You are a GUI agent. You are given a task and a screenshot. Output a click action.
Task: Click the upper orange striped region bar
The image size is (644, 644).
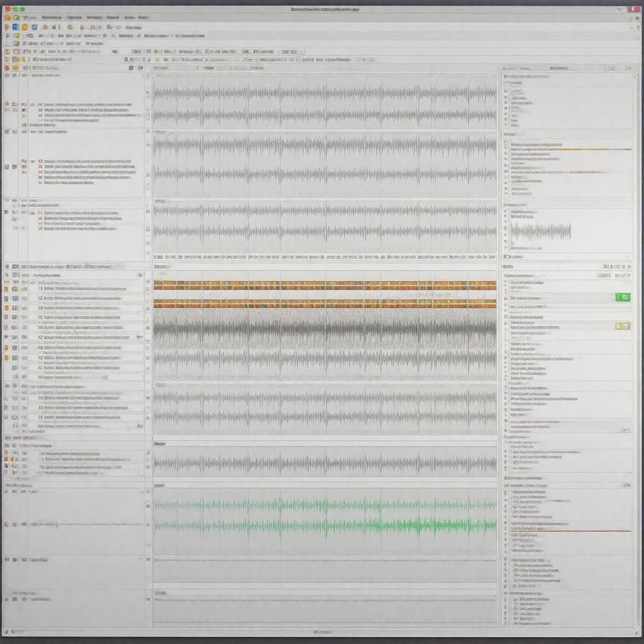pos(324,284)
